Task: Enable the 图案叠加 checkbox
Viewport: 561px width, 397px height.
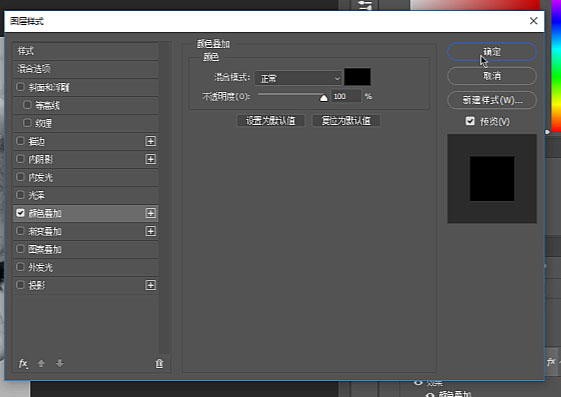Action: click(x=20, y=249)
